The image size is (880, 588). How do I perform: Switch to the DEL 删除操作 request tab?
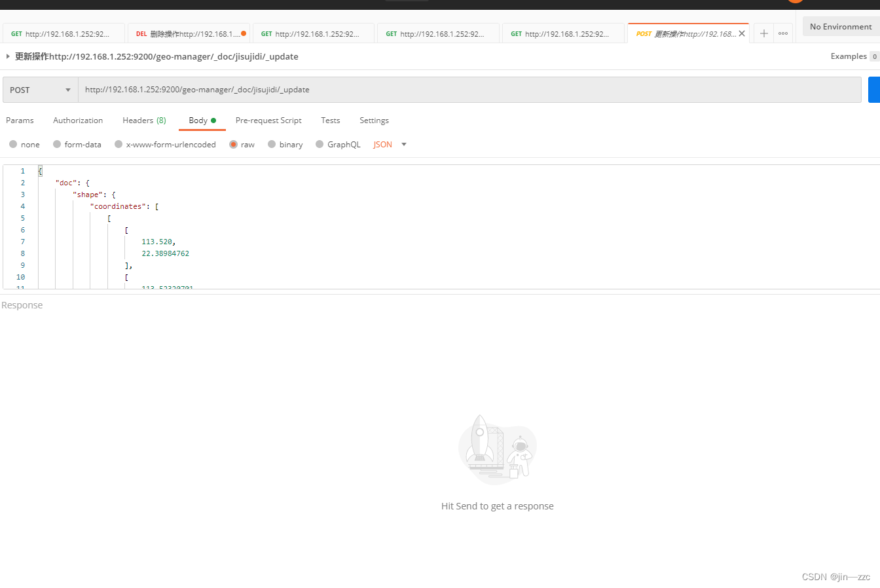click(x=189, y=33)
